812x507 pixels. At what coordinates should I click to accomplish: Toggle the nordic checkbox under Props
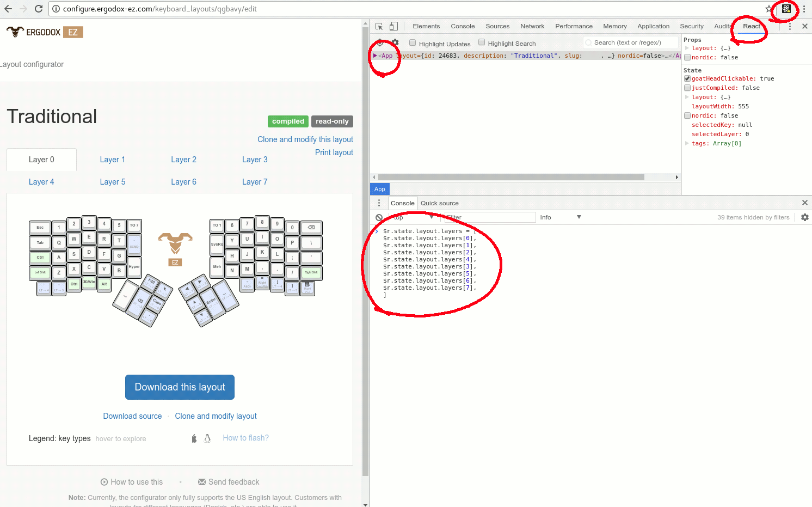[687, 58]
